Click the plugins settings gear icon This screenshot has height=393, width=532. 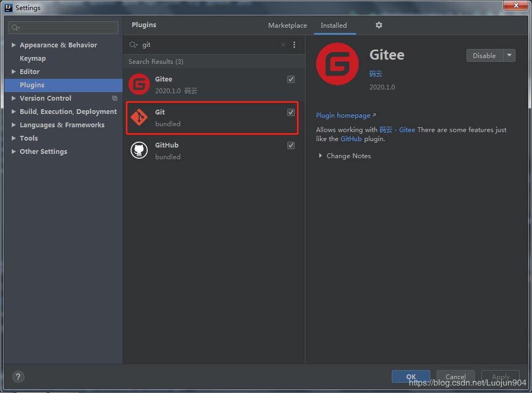click(x=378, y=25)
